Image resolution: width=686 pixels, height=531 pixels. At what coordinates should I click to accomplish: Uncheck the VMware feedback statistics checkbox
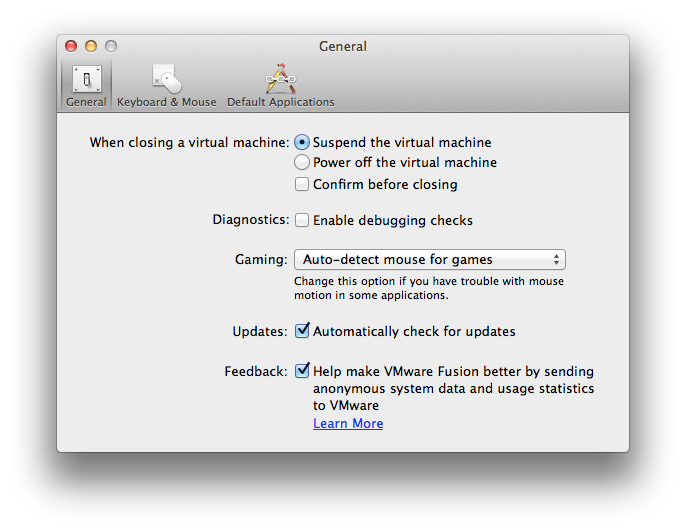pyautogui.click(x=302, y=371)
